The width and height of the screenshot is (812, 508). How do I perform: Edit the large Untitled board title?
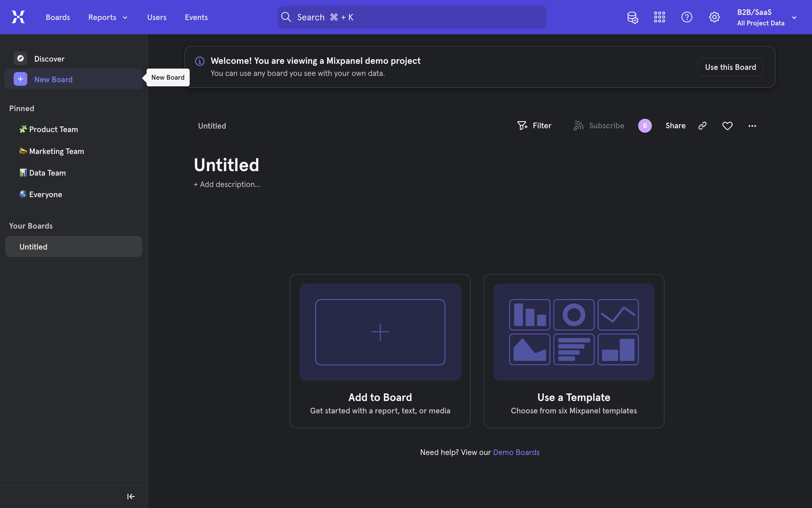pyautogui.click(x=226, y=165)
